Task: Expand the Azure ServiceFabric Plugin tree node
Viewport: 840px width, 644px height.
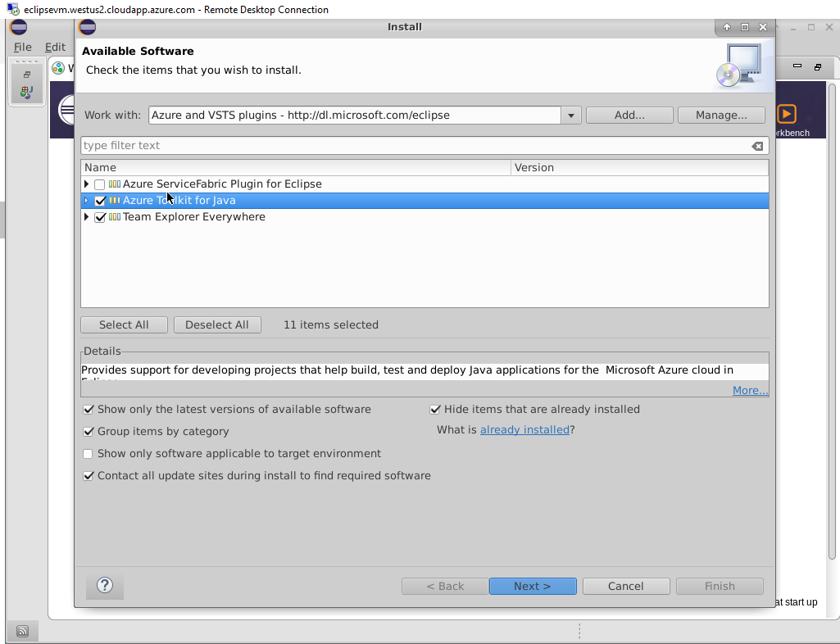Action: (x=86, y=184)
